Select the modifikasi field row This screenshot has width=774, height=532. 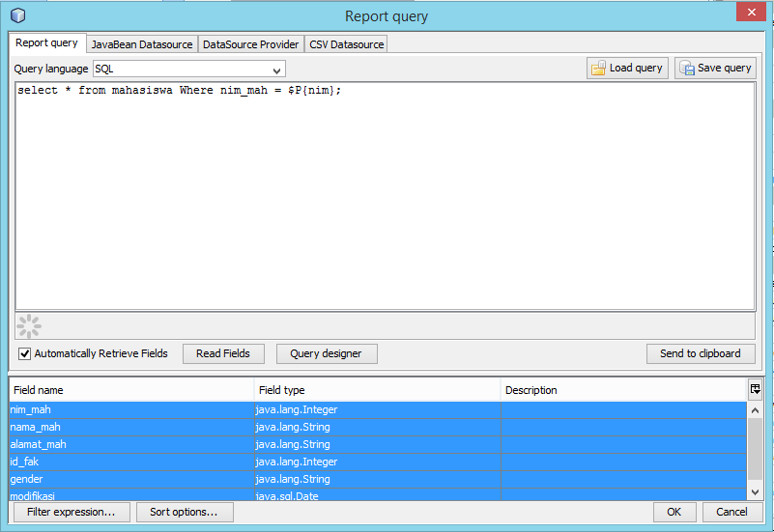click(x=378, y=494)
